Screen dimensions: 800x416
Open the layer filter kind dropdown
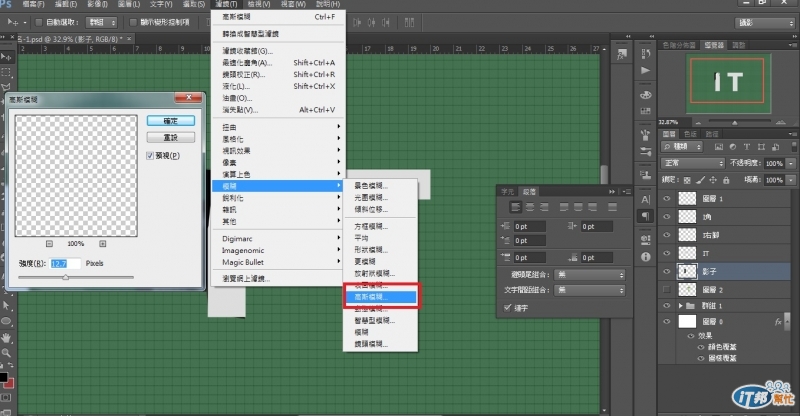(x=682, y=147)
